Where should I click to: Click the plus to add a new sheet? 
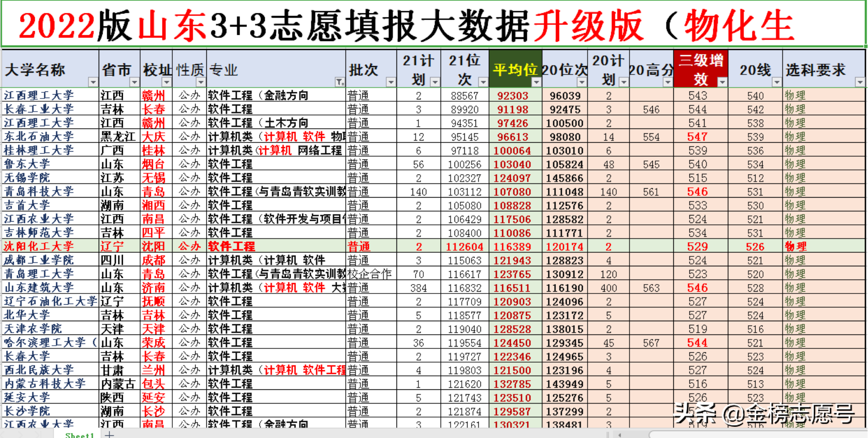click(x=109, y=433)
